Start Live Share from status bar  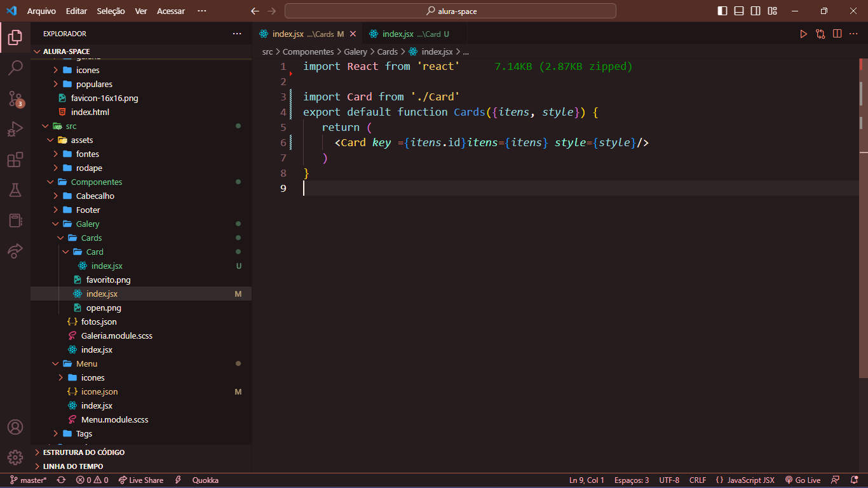point(141,480)
